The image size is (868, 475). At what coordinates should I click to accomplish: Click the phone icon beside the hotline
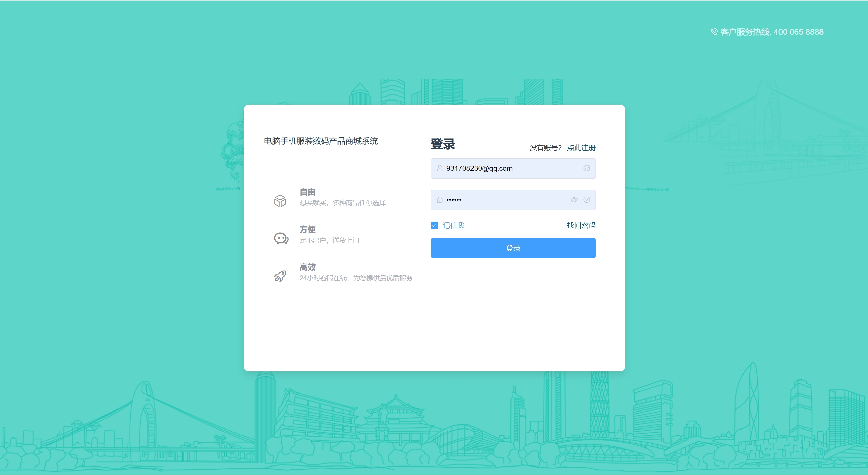tap(714, 32)
